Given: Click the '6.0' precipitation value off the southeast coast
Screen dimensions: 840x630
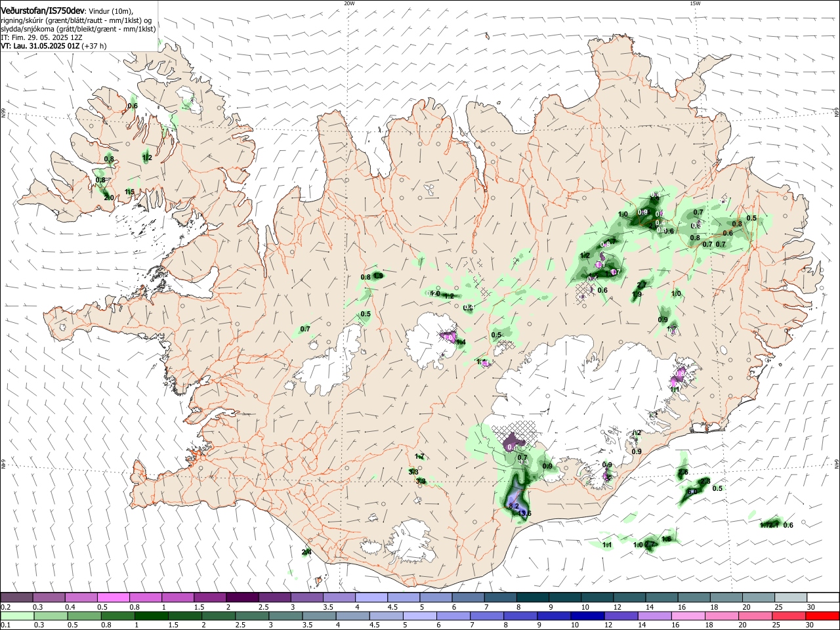Looking at the screenshot, I should coord(692,492).
